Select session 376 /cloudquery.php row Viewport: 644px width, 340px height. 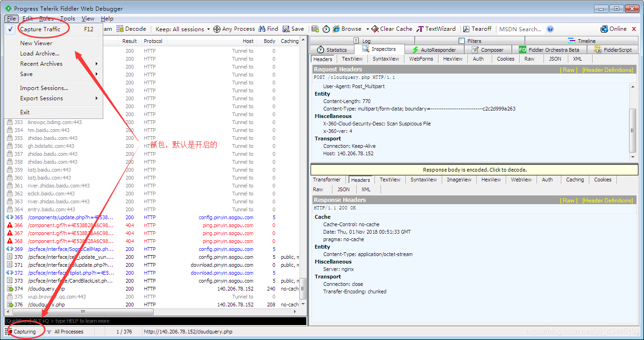click(x=152, y=305)
